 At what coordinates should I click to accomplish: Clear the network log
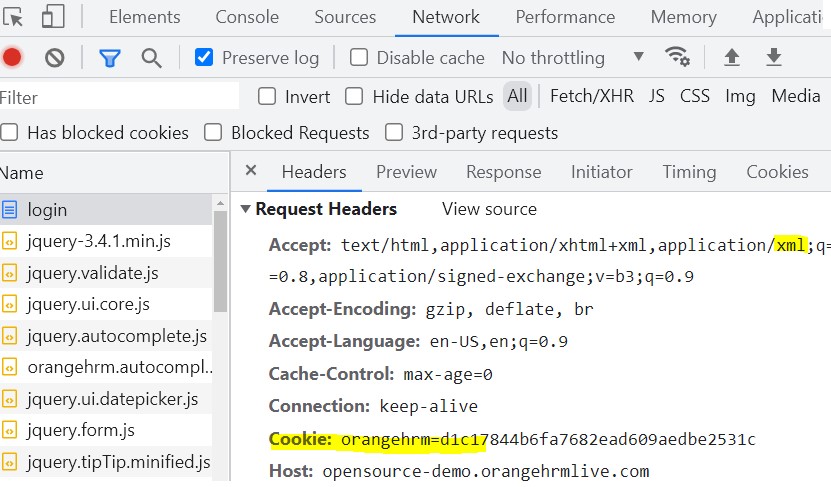55,58
